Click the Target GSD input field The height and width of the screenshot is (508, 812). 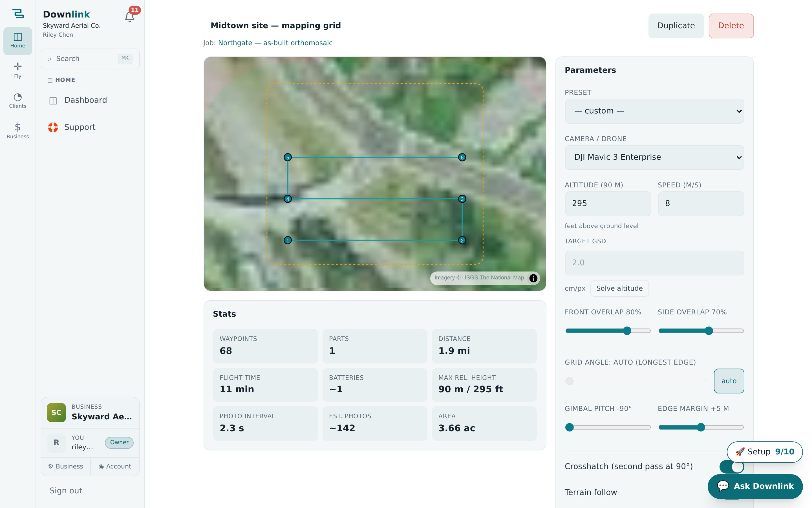(x=654, y=263)
